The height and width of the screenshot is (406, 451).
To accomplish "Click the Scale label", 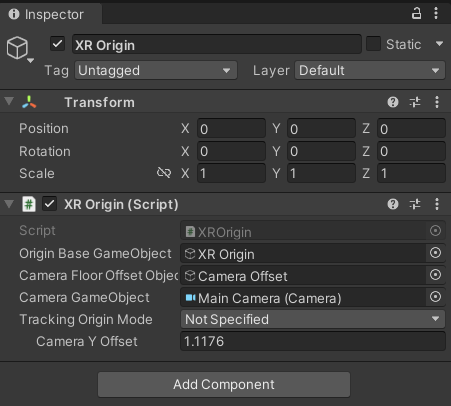I will pos(37,173).
